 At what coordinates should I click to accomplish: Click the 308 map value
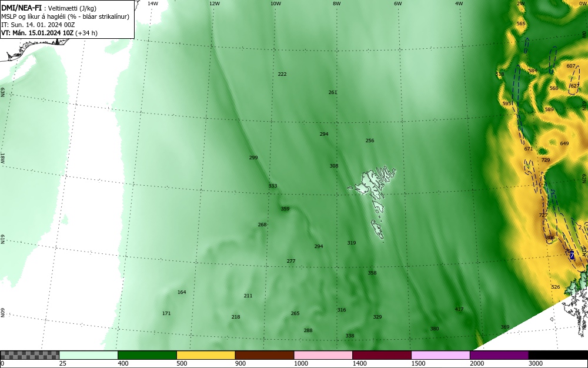pyautogui.click(x=334, y=166)
